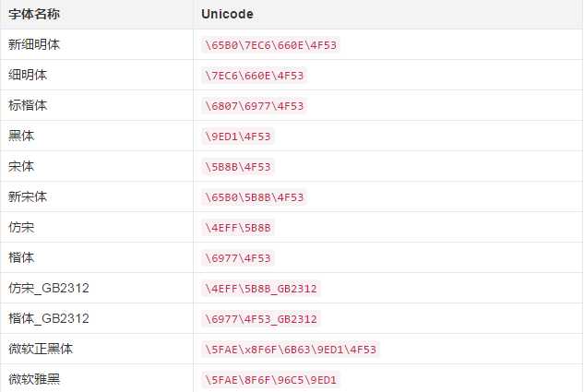Click the code \5FAE\8F6F\96C5\9ED1
The height and width of the screenshot is (392, 584).
tap(270, 380)
